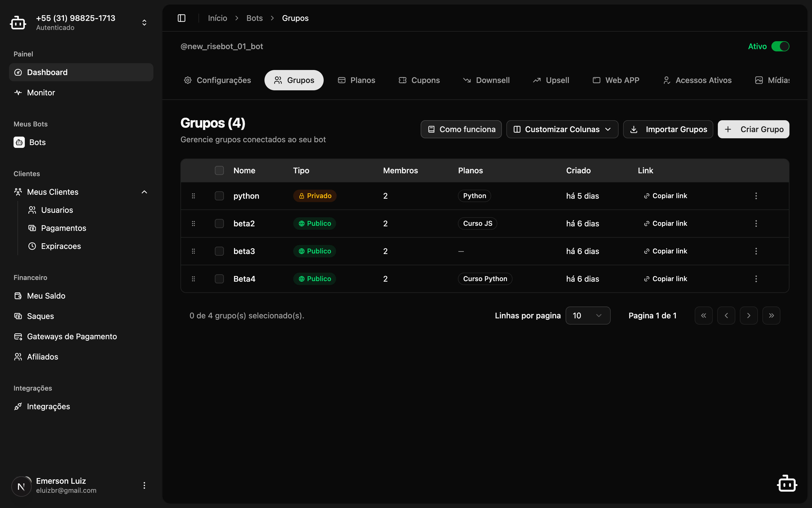The image size is (812, 508).
Task: Check the beta3 group checkbox
Action: pyautogui.click(x=219, y=251)
